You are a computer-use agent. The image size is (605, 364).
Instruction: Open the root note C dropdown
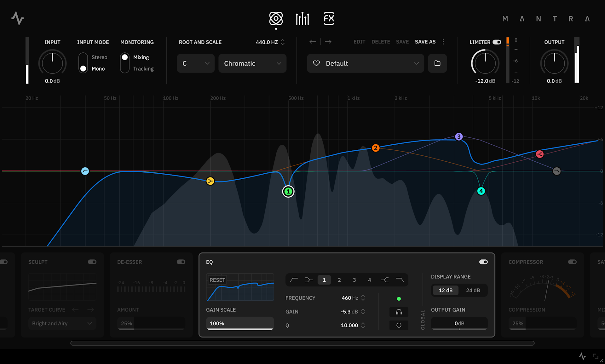tap(196, 63)
